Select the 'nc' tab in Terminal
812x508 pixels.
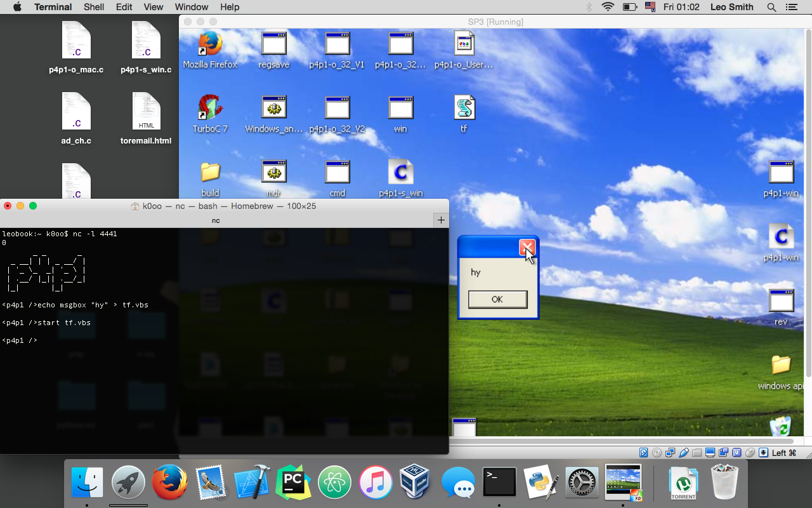click(x=216, y=220)
